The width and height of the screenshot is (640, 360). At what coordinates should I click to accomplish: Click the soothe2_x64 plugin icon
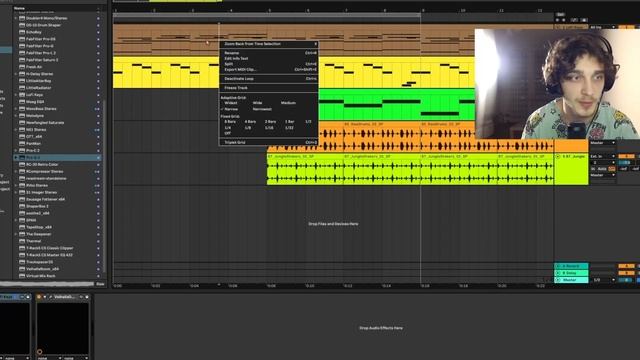pos(22,213)
